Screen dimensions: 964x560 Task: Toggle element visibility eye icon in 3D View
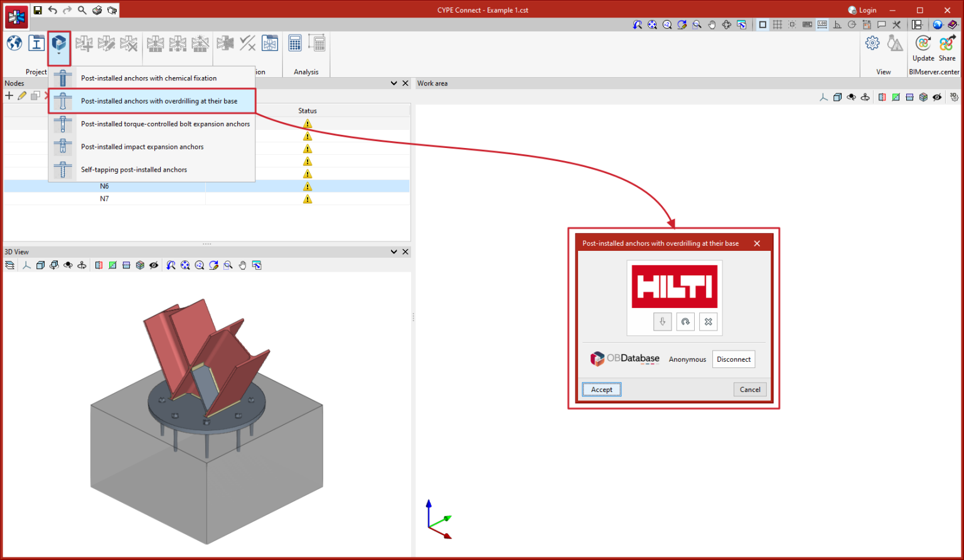click(x=154, y=265)
